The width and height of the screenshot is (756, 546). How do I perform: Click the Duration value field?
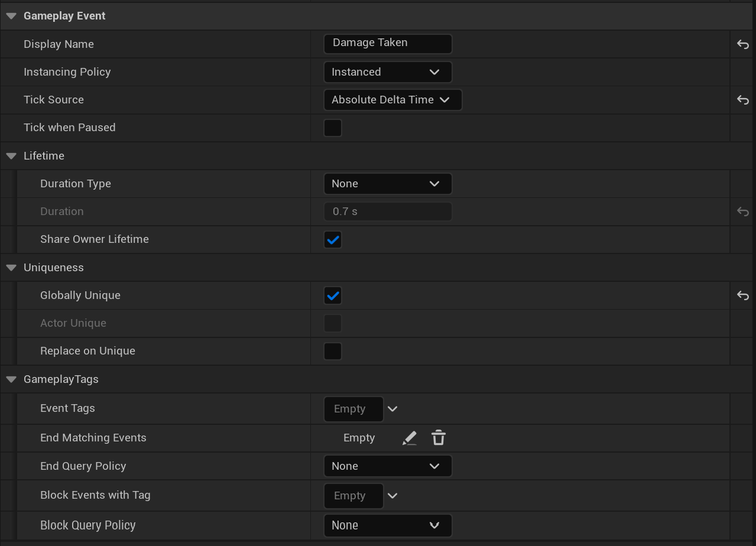[x=388, y=212]
